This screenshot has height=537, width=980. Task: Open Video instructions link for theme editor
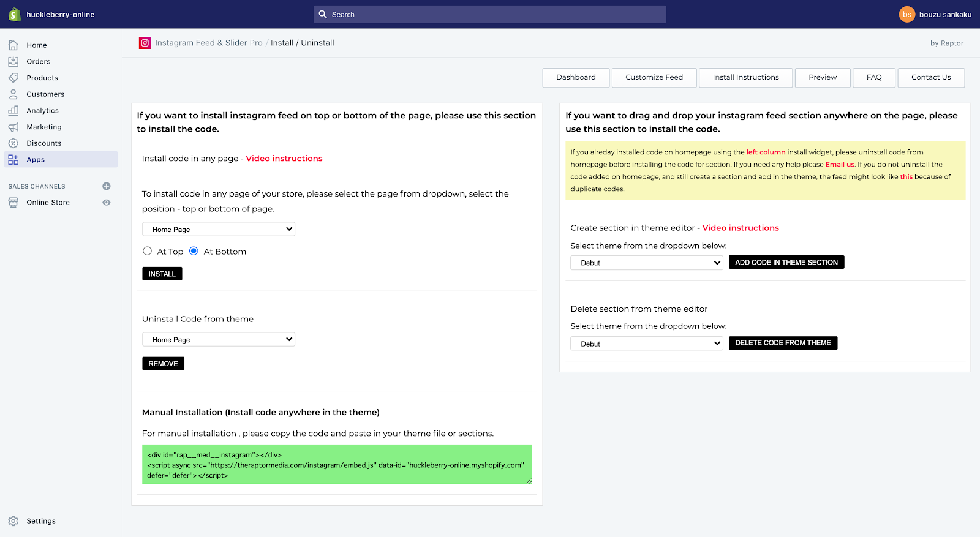point(741,228)
